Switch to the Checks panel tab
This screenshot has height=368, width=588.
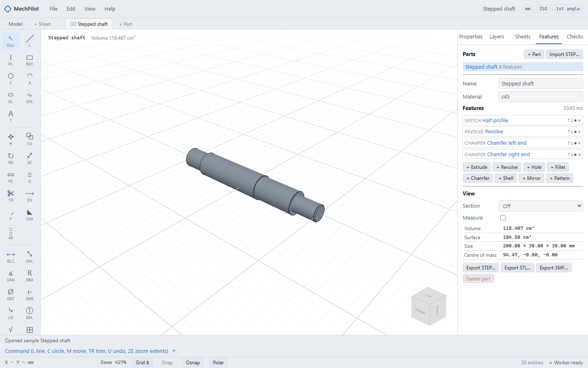575,37
